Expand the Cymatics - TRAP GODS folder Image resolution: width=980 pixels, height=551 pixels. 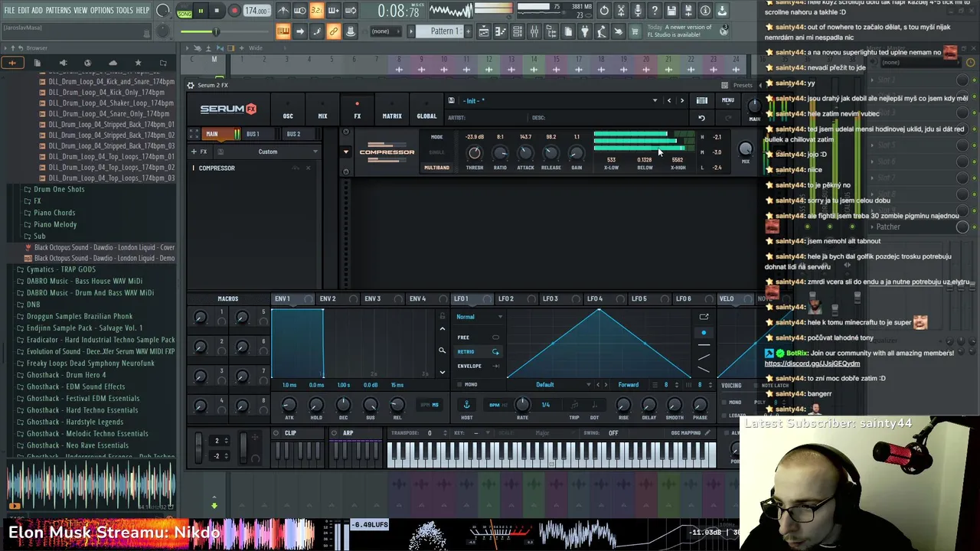click(60, 269)
